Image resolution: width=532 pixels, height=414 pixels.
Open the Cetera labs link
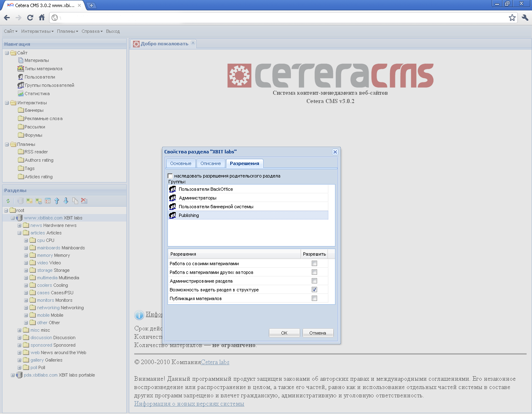pyautogui.click(x=215, y=362)
